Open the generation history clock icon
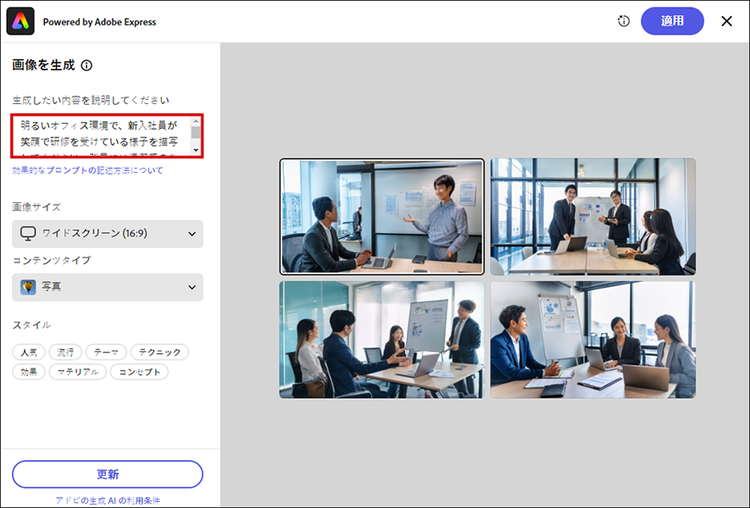This screenshot has width=750, height=508. pyautogui.click(x=624, y=21)
